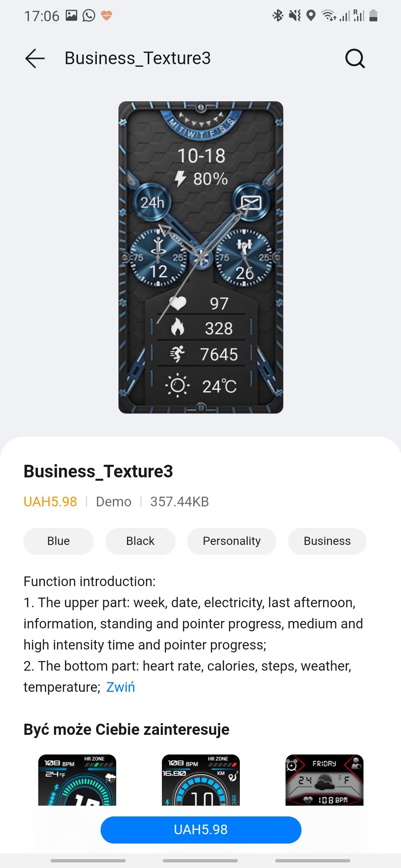This screenshot has width=401, height=868.
Task: Tap the Demo label beside the price
Action: coord(114,502)
